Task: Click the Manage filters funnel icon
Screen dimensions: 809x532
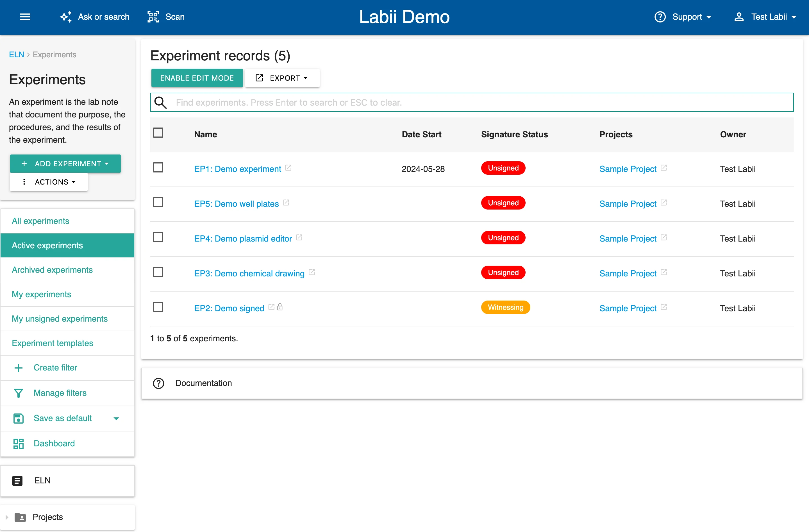Action: (x=18, y=393)
